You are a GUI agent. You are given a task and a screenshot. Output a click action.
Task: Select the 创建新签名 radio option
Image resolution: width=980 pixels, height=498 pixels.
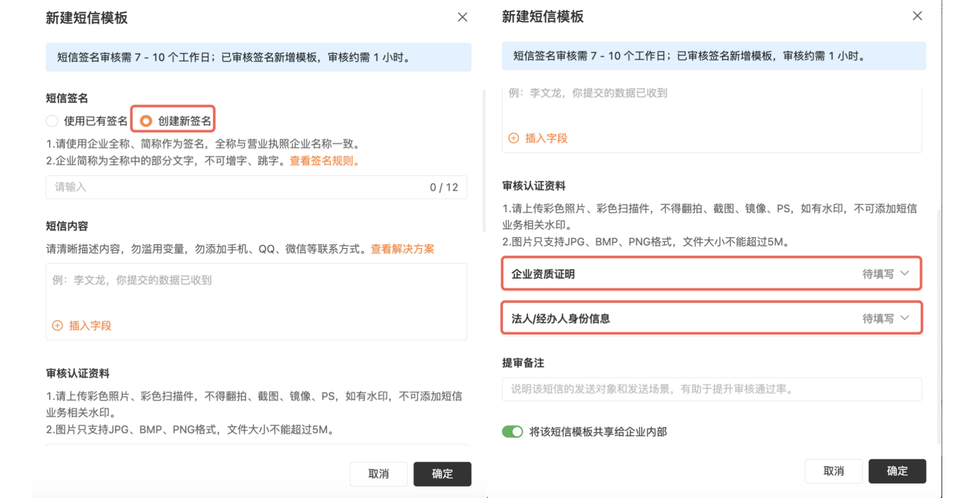click(x=146, y=121)
